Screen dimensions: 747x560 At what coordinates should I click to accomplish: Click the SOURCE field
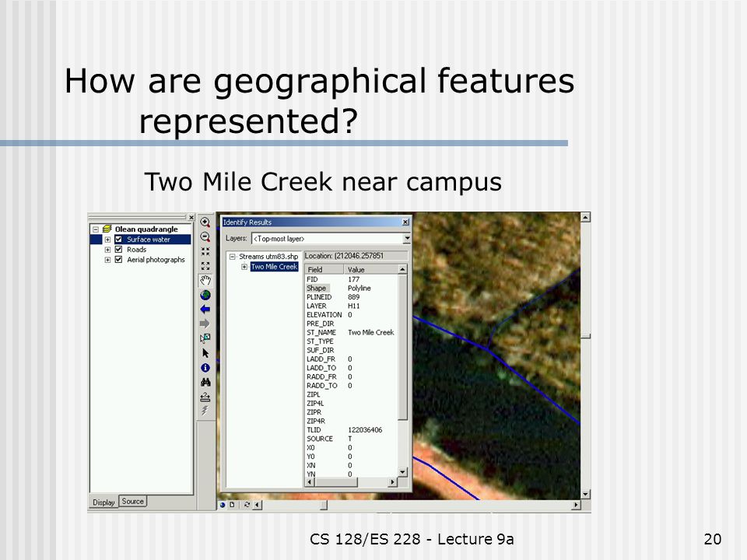(x=320, y=439)
